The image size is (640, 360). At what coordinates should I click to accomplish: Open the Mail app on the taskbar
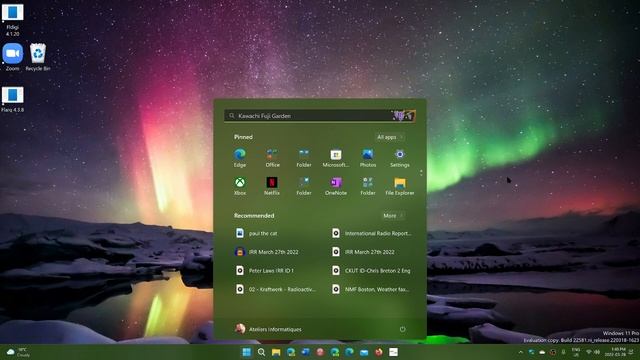pyautogui.click(x=364, y=352)
